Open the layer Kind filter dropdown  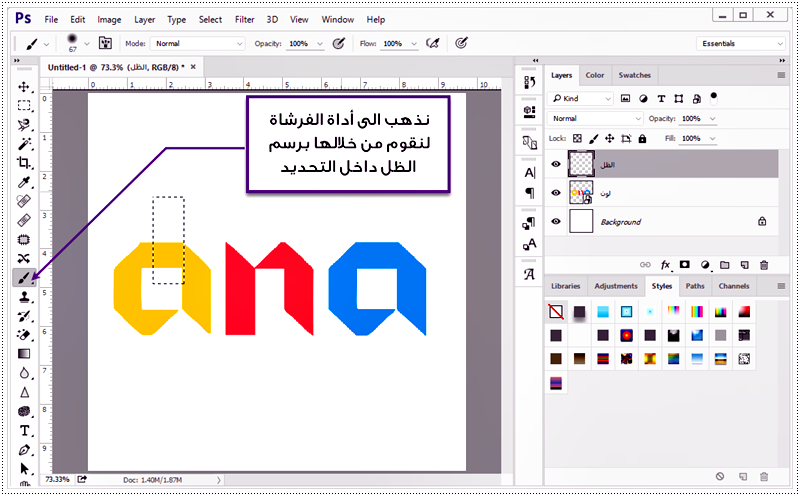click(x=581, y=98)
